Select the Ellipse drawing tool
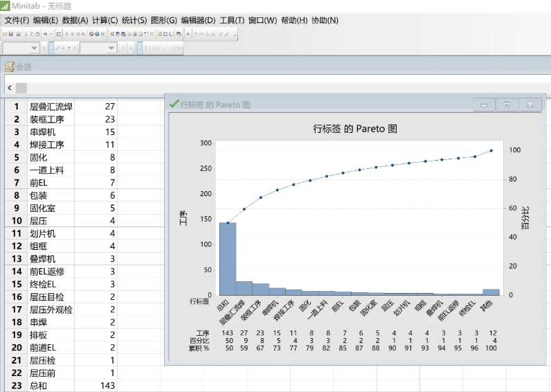 (x=157, y=48)
